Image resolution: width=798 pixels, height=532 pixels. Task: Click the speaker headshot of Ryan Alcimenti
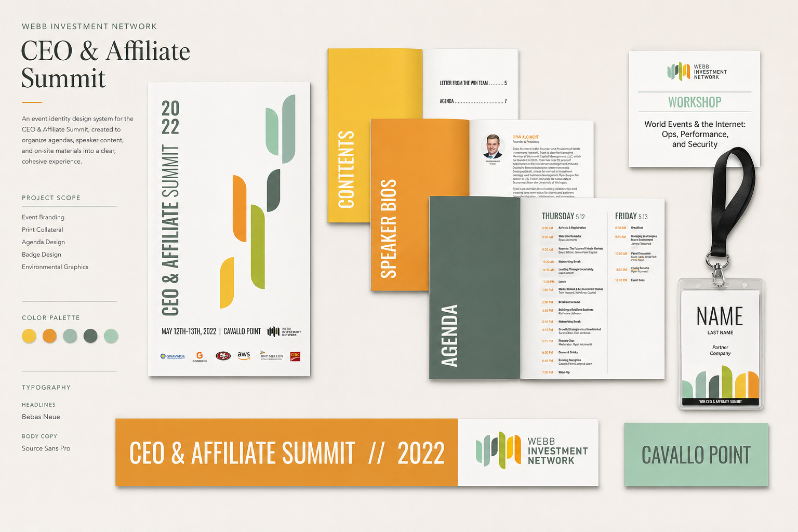(493, 147)
